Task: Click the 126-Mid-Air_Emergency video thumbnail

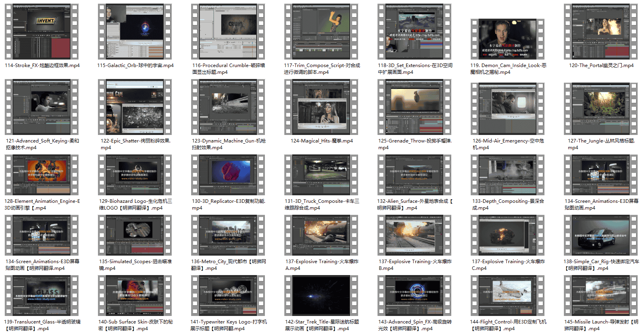Action: [508, 109]
